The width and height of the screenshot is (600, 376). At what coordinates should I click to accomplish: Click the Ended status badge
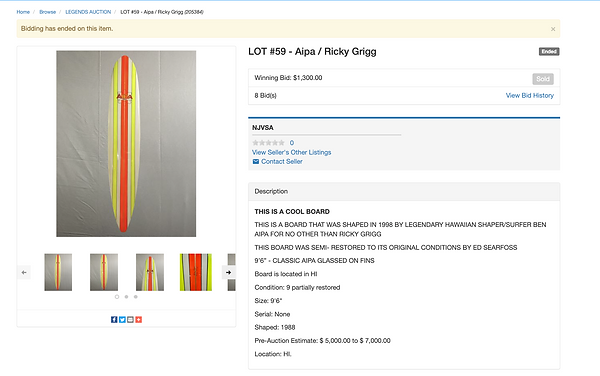tap(549, 51)
